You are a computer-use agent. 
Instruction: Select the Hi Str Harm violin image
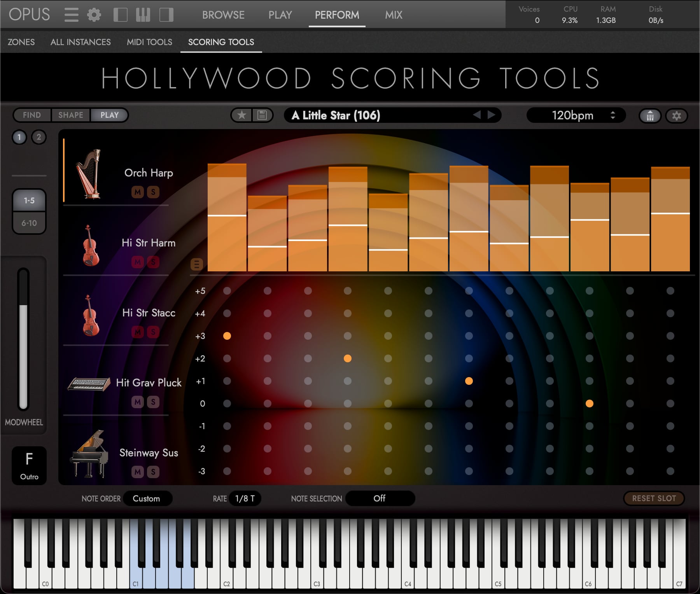tap(90, 245)
